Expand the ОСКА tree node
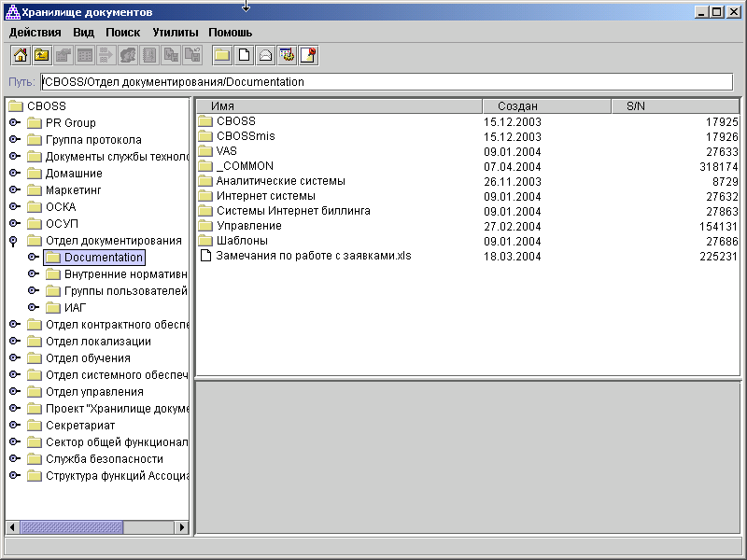Screen dimensions: 747x560 tap(15, 206)
